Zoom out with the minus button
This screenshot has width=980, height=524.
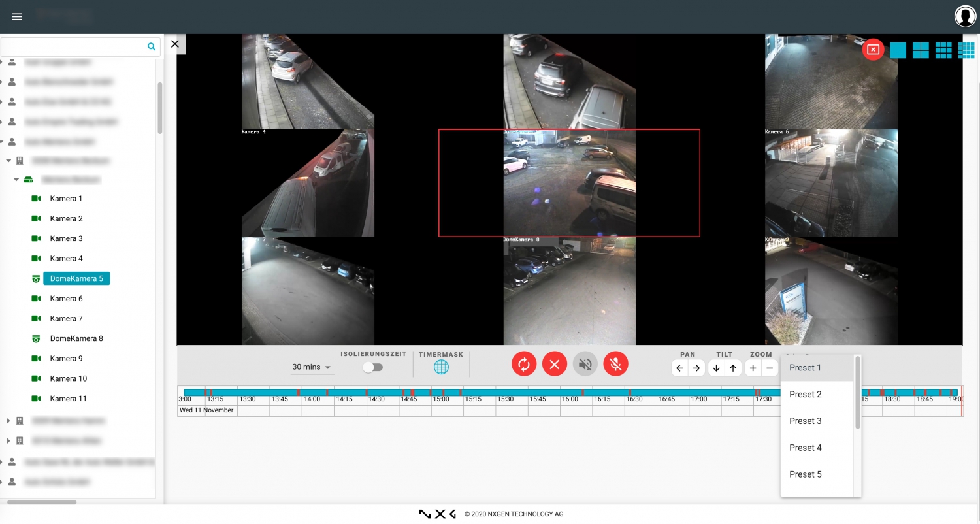coord(770,368)
